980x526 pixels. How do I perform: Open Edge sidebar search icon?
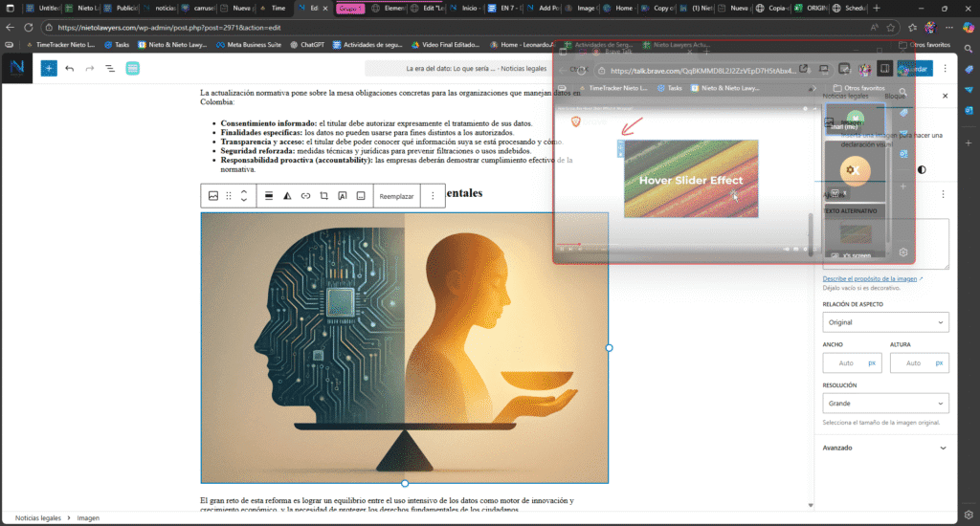click(x=969, y=48)
